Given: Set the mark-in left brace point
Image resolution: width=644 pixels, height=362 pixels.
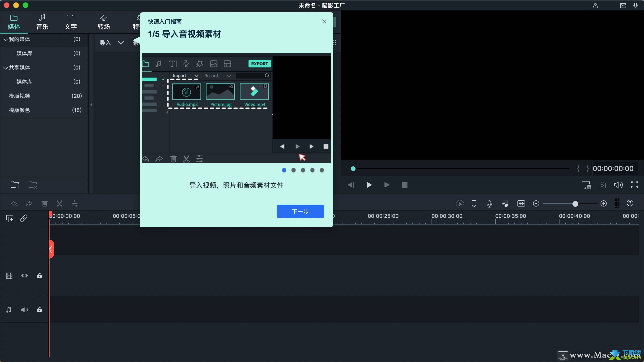Looking at the screenshot, I should [578, 169].
